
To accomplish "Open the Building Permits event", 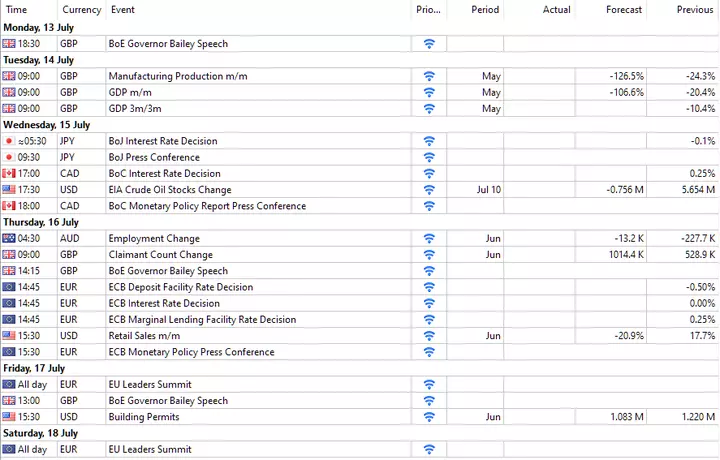I will pyautogui.click(x=144, y=417).
